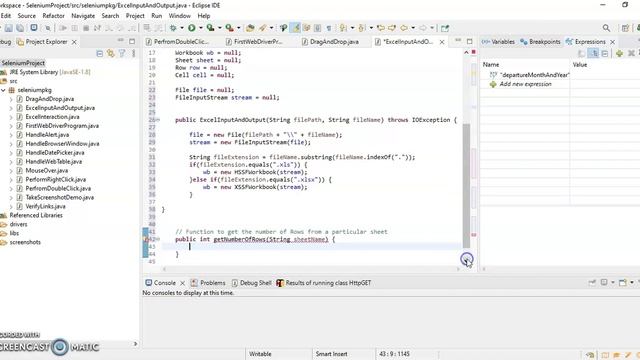Click the Next Annotation icon
Screen dimensions: 640x360
point(343,28)
